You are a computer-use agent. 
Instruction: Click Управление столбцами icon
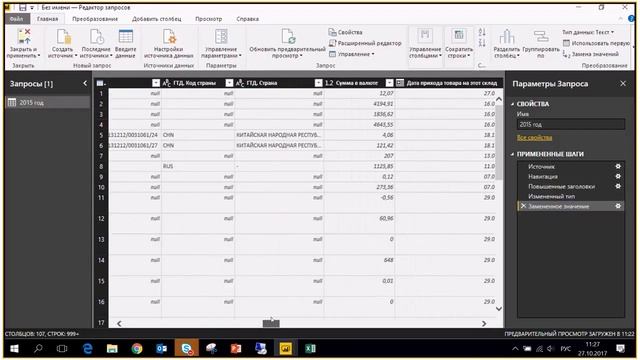425,36
